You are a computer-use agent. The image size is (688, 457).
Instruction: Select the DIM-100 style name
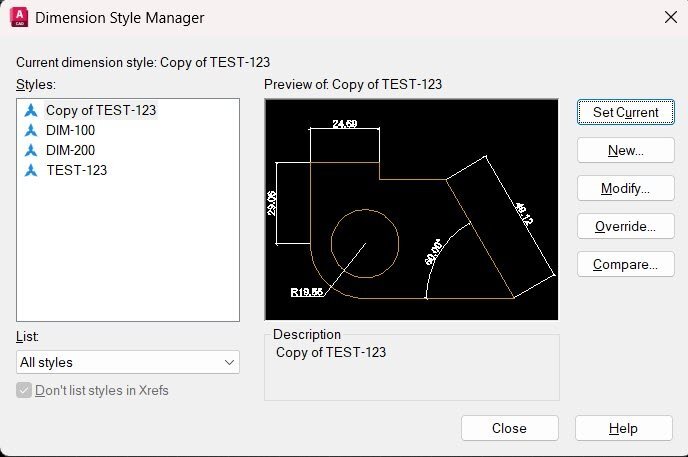71,130
